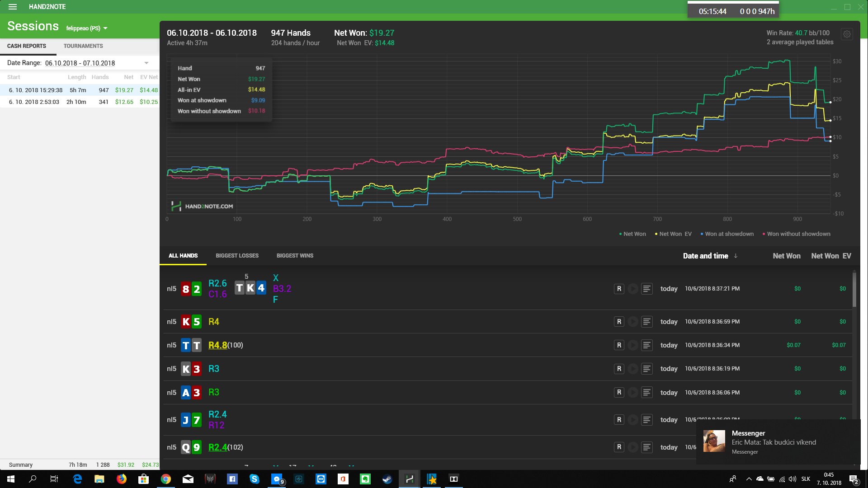Click the R2.4 action link for Q 9
Screen dimensions: 868x488
click(x=217, y=447)
